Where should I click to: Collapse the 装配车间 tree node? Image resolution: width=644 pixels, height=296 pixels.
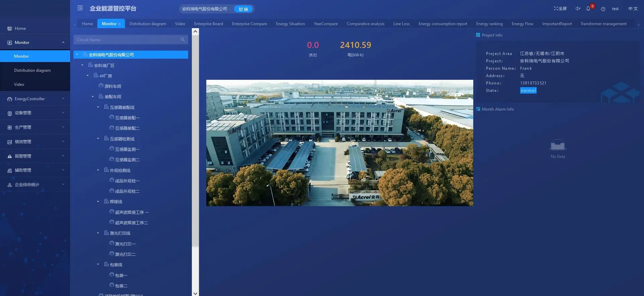coord(93,97)
